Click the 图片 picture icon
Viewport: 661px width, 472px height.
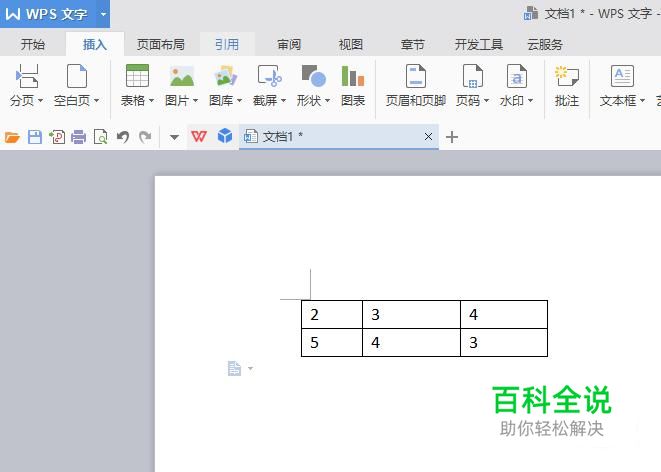(x=182, y=76)
